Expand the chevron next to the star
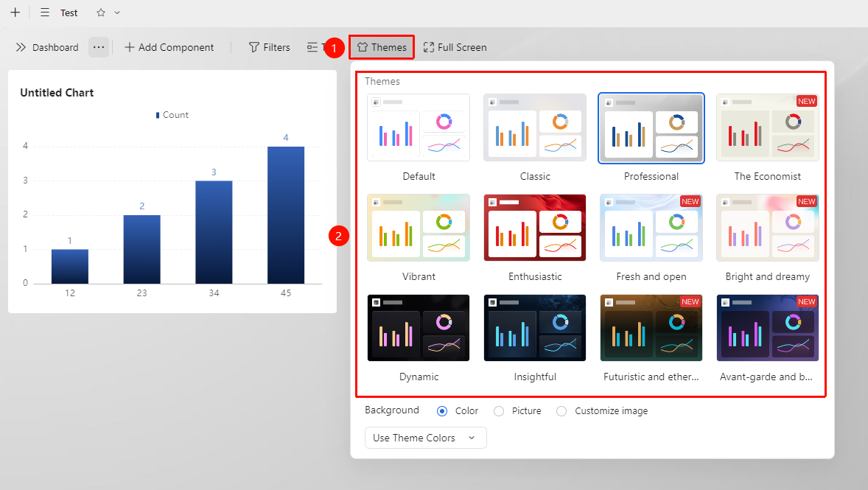868x490 pixels. point(117,13)
